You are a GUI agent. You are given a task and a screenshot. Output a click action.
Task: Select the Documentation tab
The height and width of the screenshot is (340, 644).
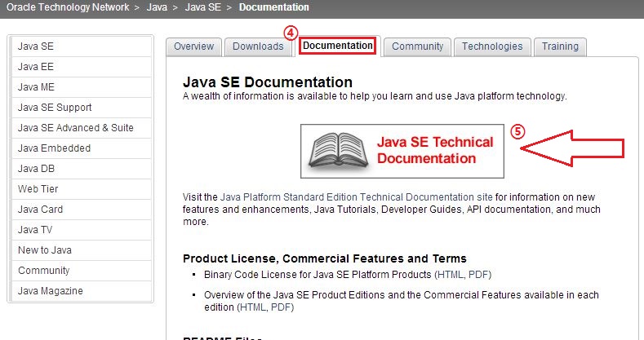tap(338, 46)
